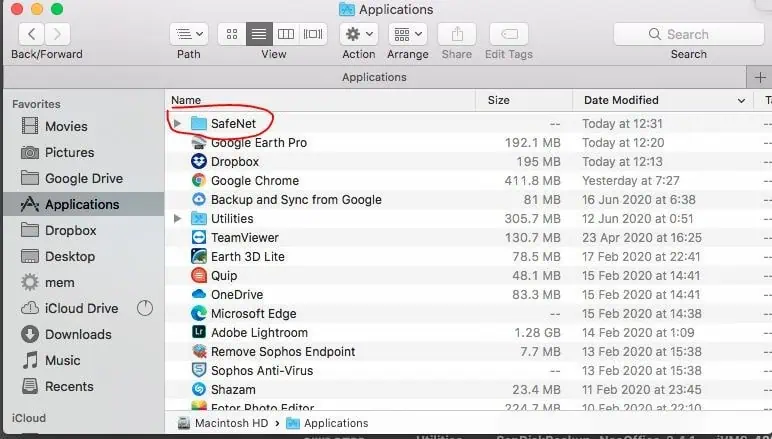Click the Favorites sidebar heading
Screen dimensions: 772x439
tap(36, 104)
